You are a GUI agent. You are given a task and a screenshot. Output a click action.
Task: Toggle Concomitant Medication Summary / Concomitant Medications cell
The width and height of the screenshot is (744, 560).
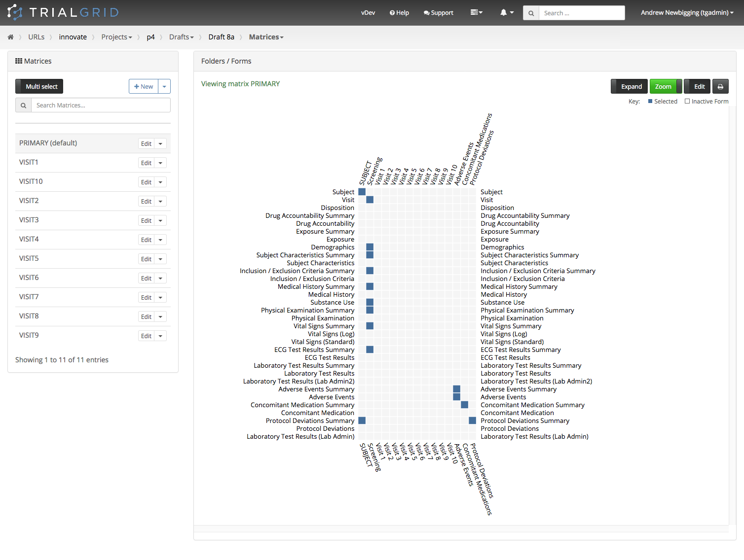tap(465, 405)
